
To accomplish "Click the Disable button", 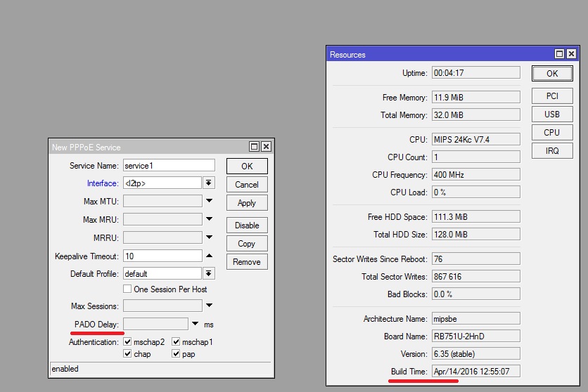I will [x=247, y=226].
